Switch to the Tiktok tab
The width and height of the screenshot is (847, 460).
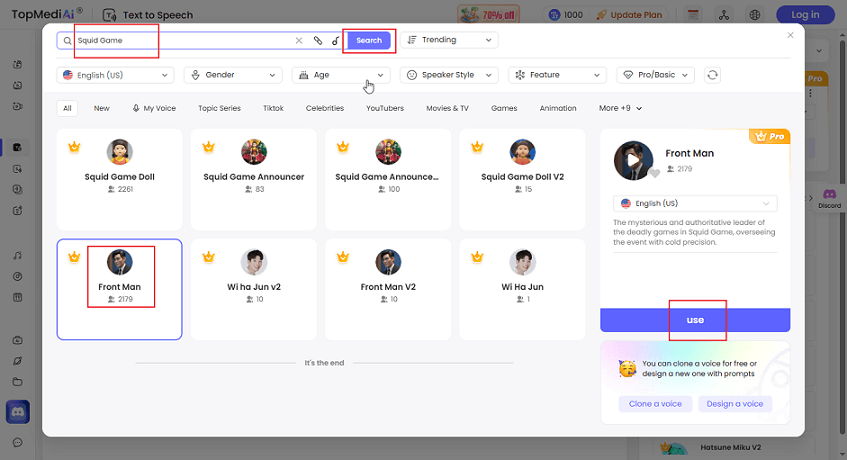point(273,108)
